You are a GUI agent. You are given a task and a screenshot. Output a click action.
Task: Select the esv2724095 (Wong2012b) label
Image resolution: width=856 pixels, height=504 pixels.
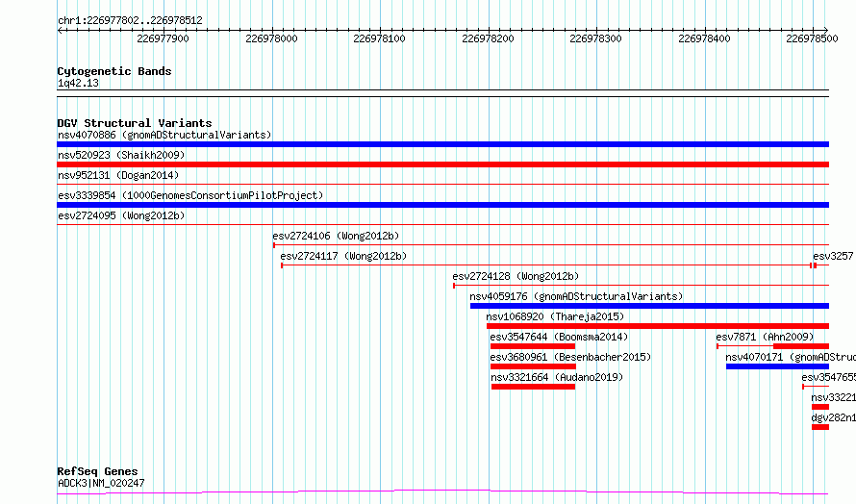tap(121, 215)
